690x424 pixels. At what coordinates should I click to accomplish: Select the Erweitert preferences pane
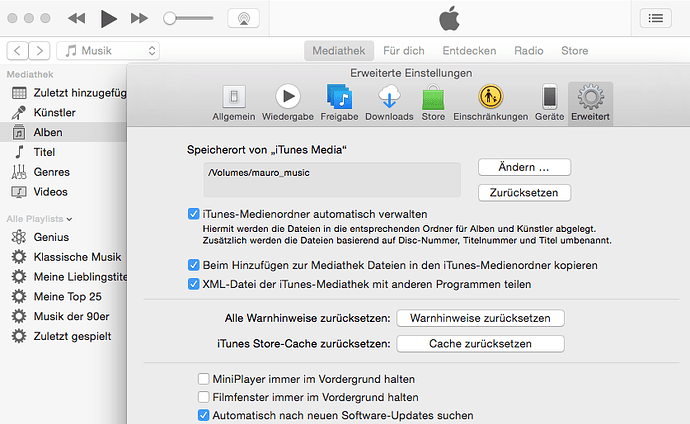[x=591, y=103]
